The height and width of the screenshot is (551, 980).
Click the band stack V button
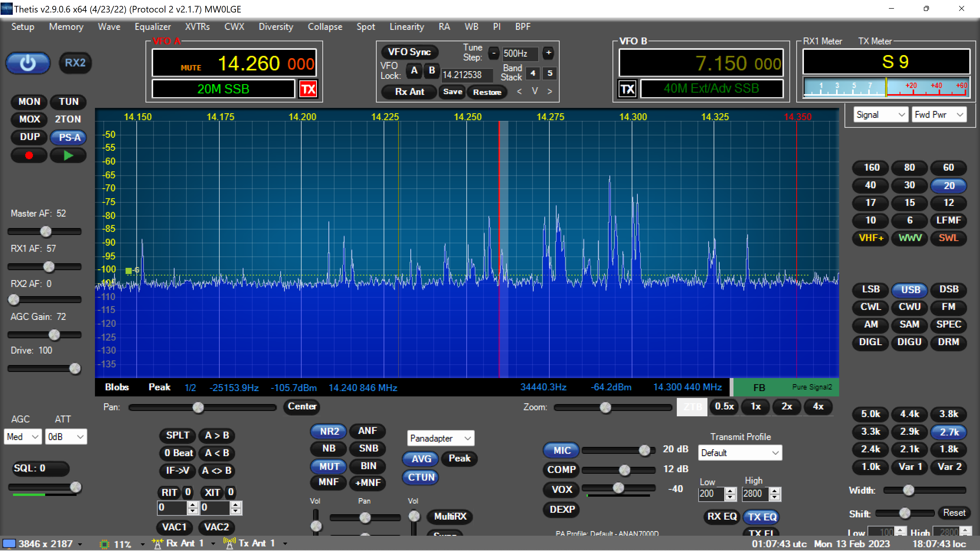coord(534,91)
